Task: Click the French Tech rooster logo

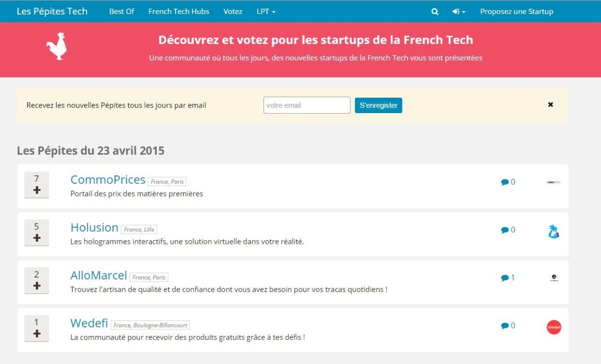Action: 57,47
